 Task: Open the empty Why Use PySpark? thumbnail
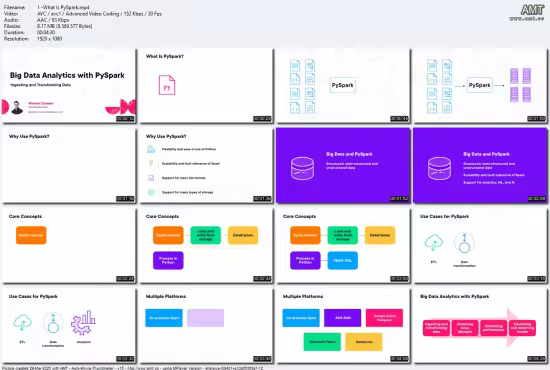click(x=68, y=166)
